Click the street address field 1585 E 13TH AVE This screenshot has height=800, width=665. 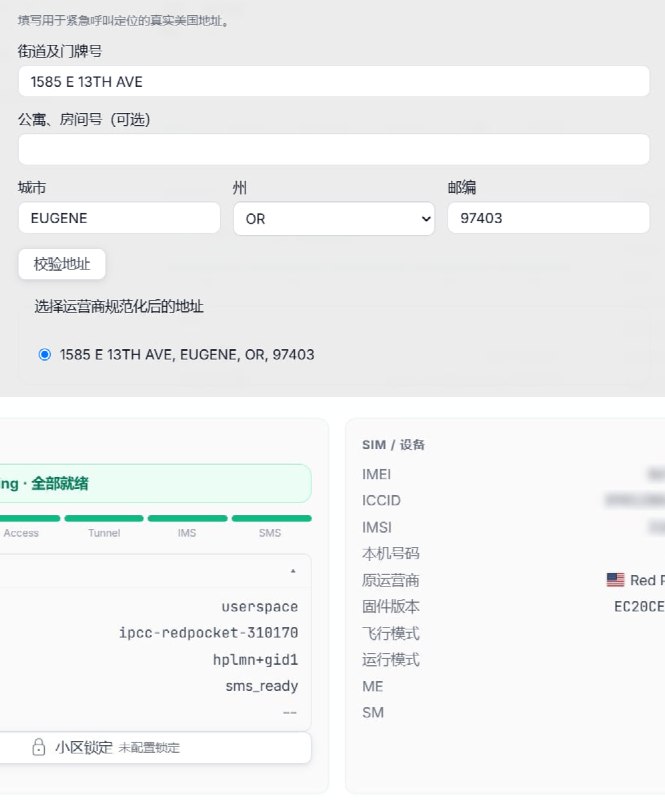tap(334, 81)
